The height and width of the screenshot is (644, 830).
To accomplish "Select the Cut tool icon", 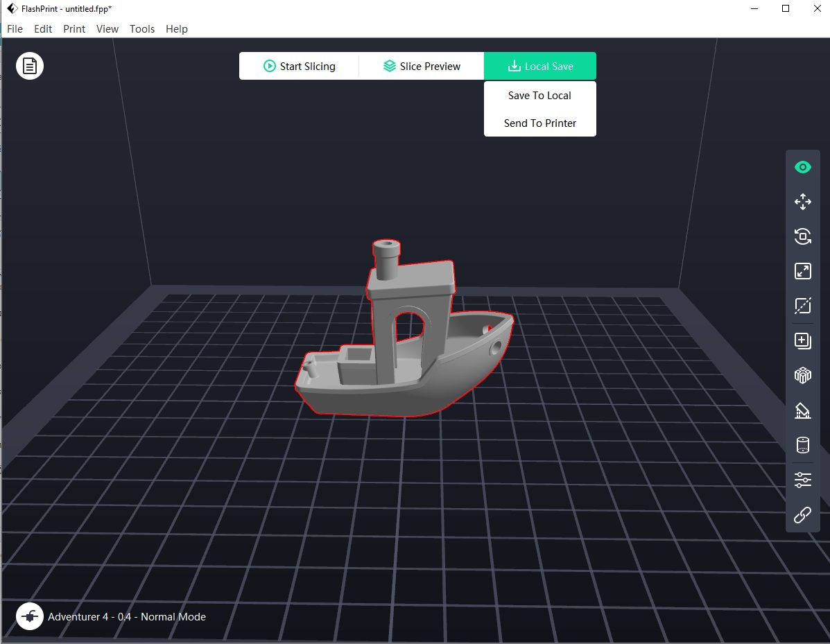I will click(802, 306).
